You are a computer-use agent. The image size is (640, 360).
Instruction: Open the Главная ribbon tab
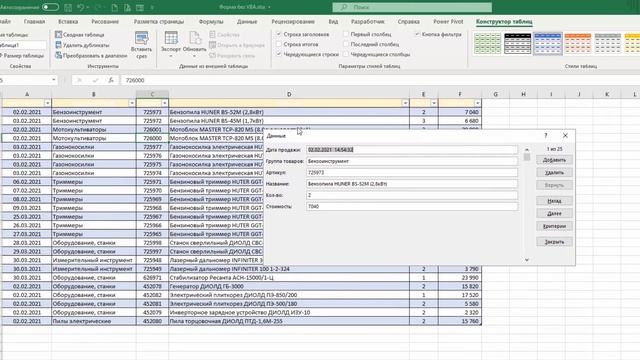(x=34, y=22)
